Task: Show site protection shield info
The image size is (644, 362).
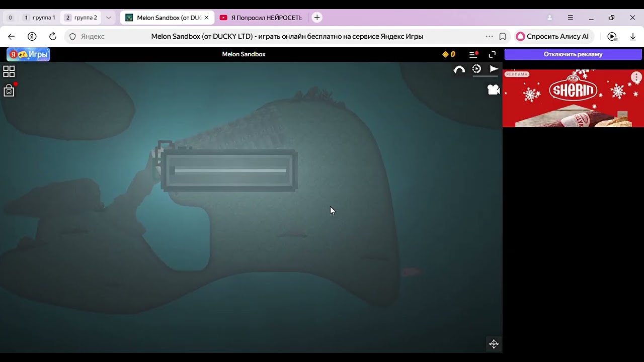Action: tap(72, 37)
